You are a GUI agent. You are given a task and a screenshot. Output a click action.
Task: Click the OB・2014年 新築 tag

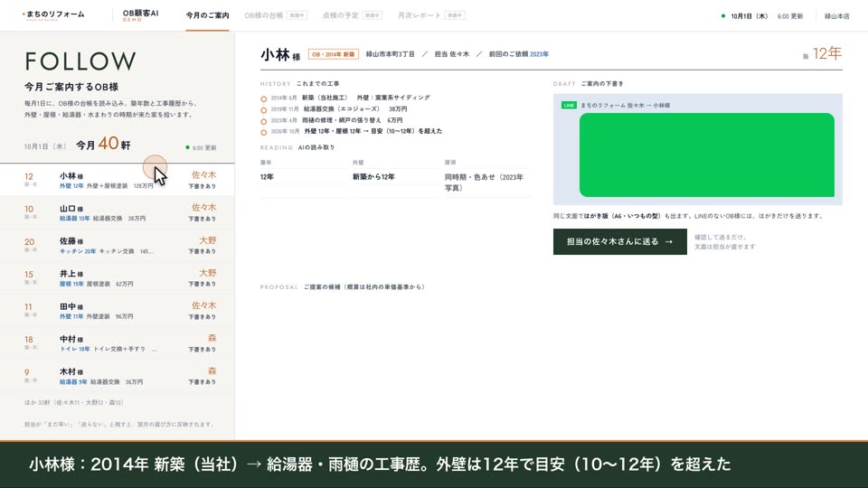click(x=334, y=54)
